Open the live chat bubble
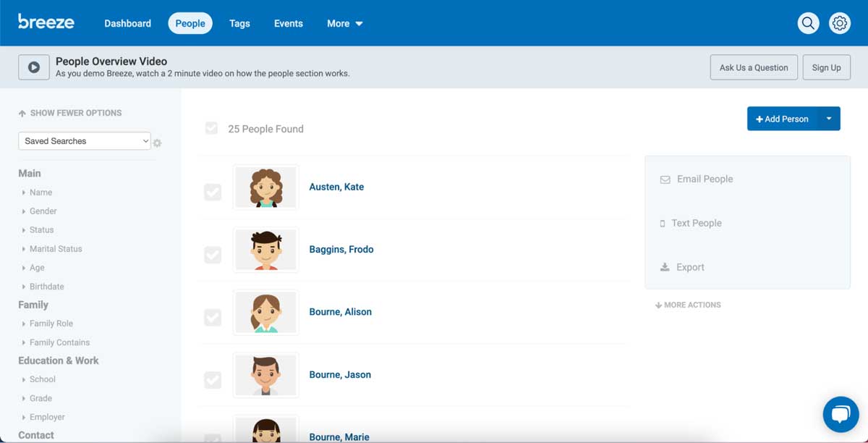The height and width of the screenshot is (443, 868). pos(841,414)
